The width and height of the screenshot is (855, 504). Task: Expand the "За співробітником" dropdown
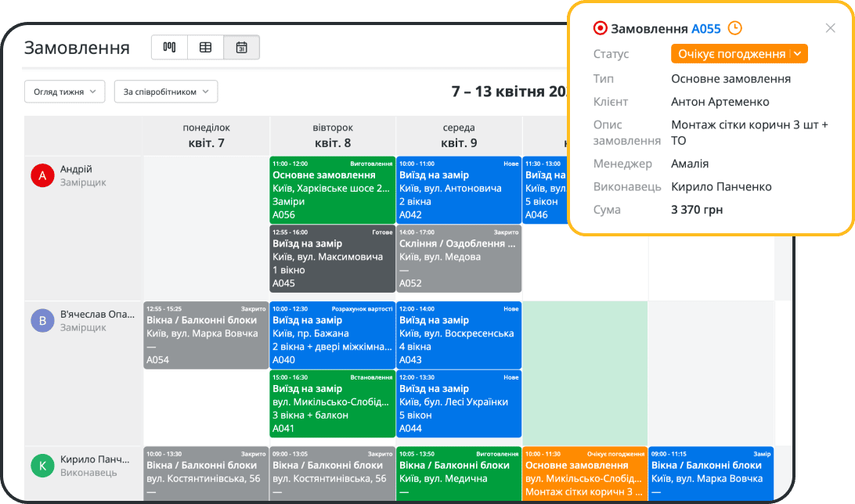point(165,92)
